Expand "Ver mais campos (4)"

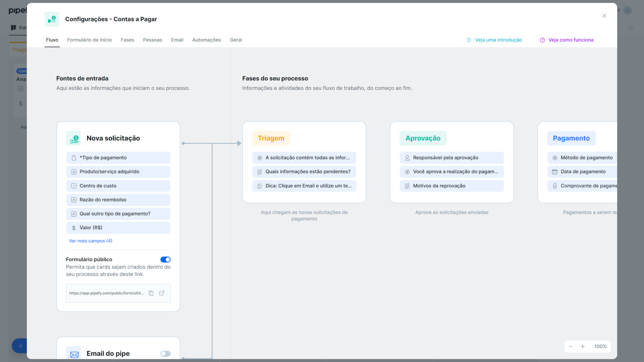point(91,241)
